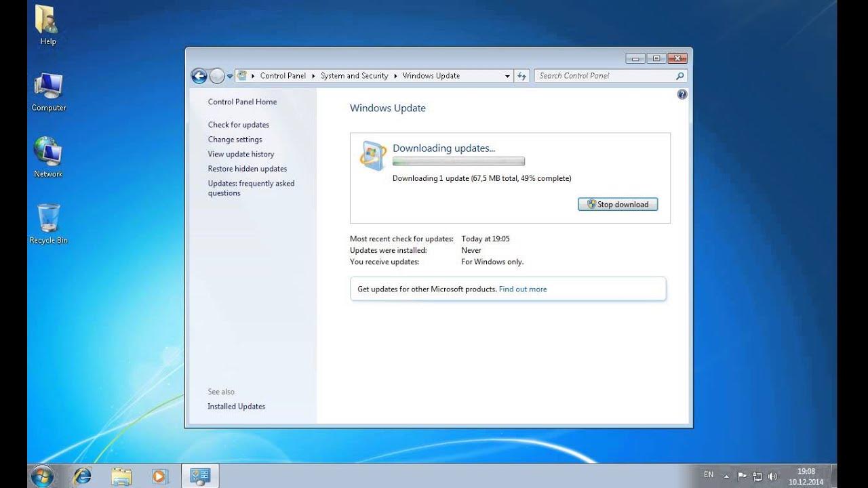Click the Control Panel icon in address bar
This screenshot has height=488, width=868.
(x=242, y=76)
